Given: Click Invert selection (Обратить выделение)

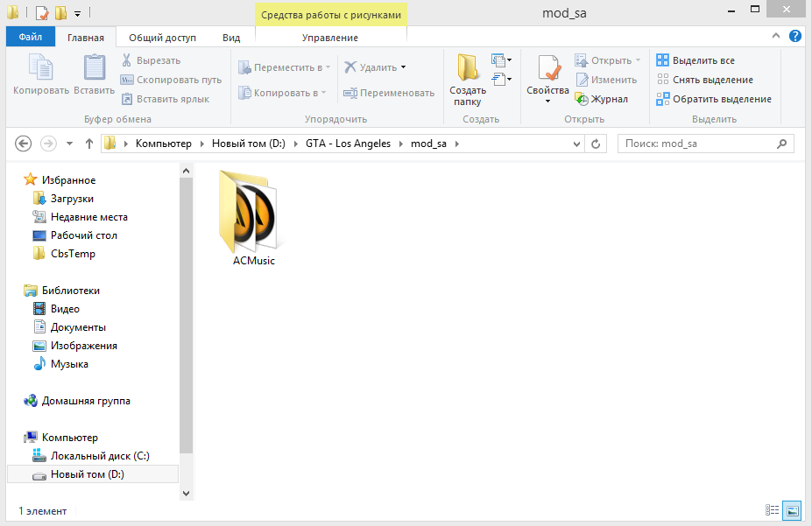Looking at the screenshot, I should point(714,99).
